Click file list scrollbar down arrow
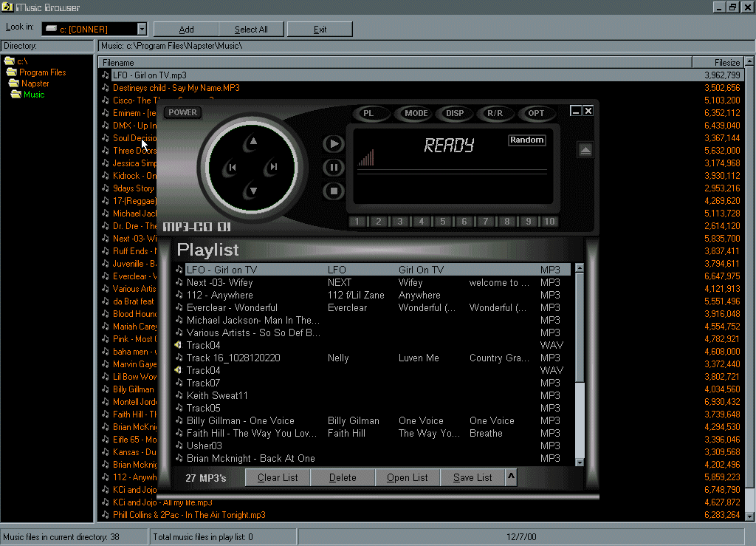 tap(749, 516)
